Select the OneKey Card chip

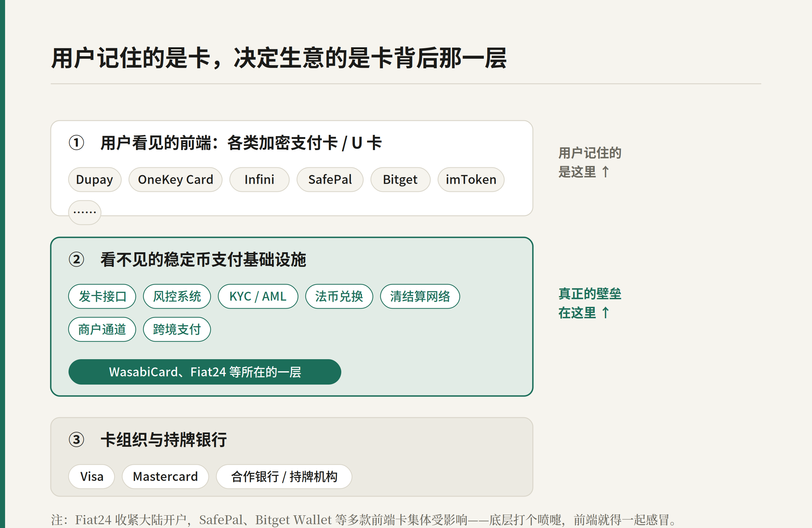175,180
